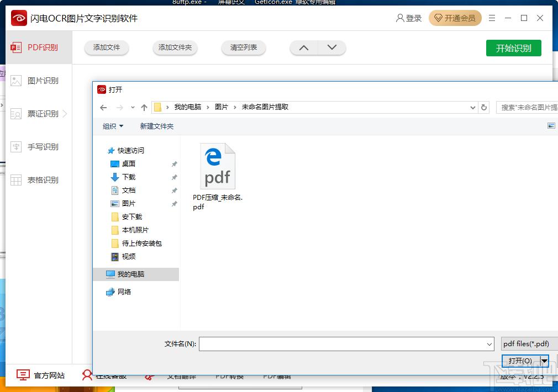Select the PDF压缩_未命名.pdf file
The width and height of the screenshot is (558, 392).
tap(218, 177)
